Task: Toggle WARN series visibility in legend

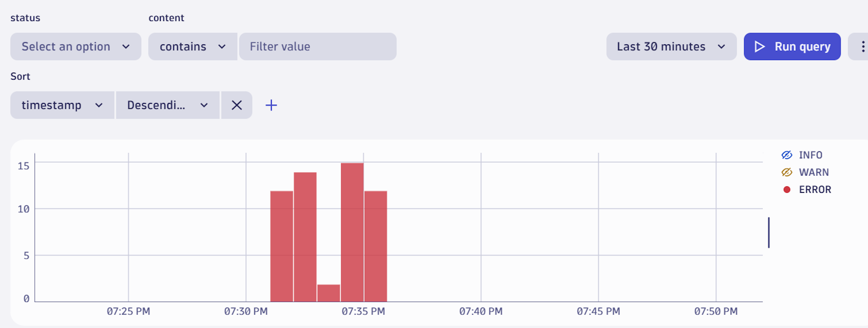Action: coord(787,172)
